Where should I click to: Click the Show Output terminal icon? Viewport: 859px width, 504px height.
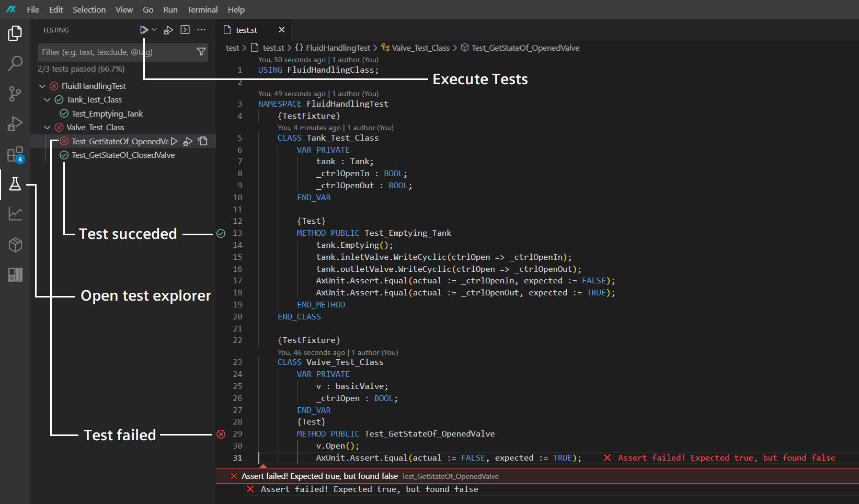tap(185, 30)
